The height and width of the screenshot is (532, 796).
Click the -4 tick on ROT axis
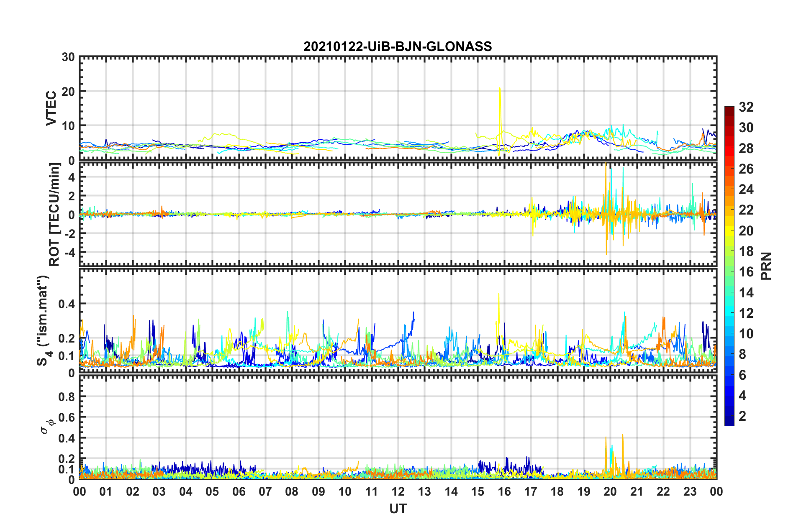[69, 252]
